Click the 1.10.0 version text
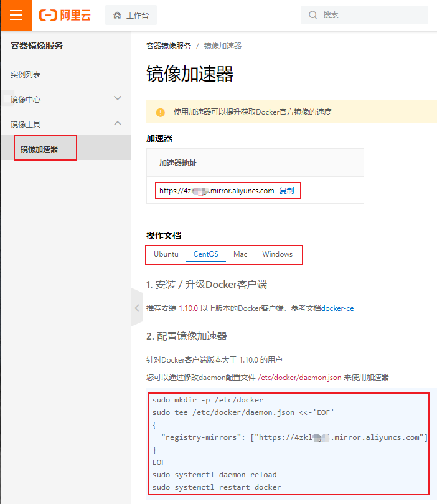This screenshot has height=504, width=437. coord(188,308)
